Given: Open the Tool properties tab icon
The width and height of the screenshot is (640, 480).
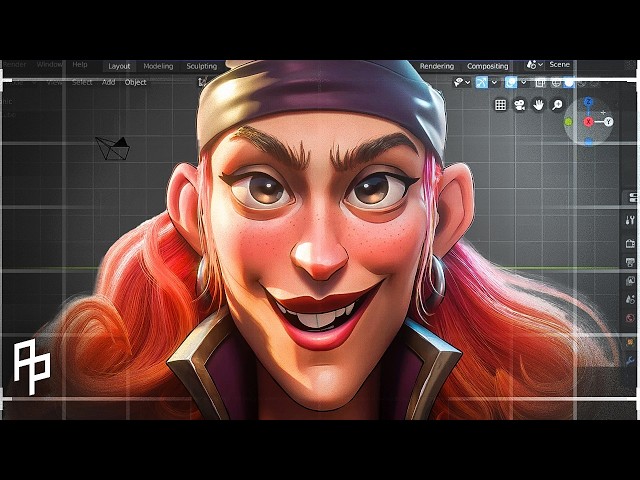Looking at the screenshot, I should tap(630, 220).
